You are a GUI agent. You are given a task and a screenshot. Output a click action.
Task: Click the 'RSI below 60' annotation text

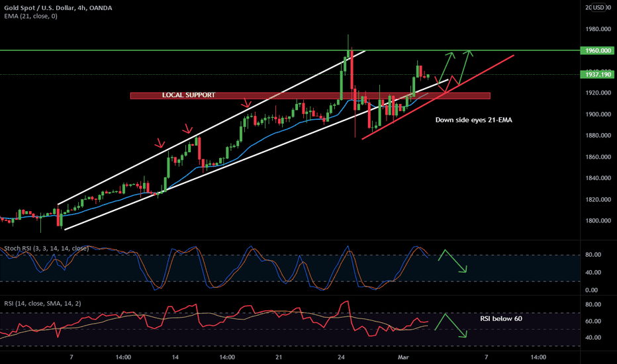[501, 319]
